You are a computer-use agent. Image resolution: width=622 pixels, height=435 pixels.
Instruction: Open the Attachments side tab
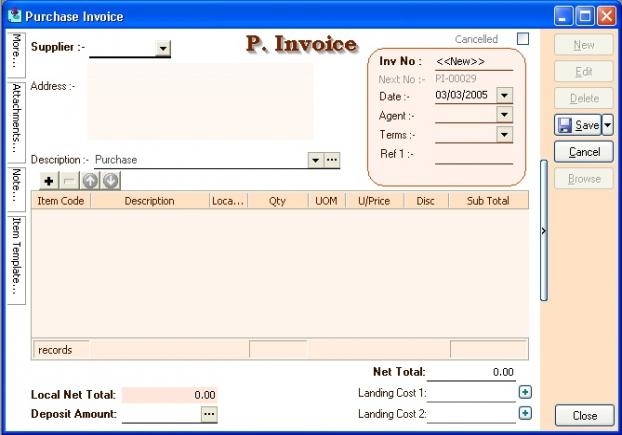(16, 116)
